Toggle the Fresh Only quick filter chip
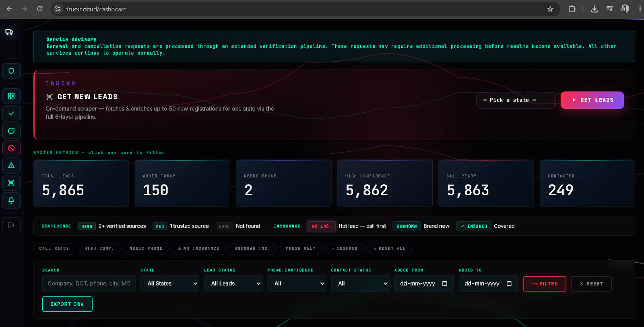644x327 pixels. coord(301,248)
